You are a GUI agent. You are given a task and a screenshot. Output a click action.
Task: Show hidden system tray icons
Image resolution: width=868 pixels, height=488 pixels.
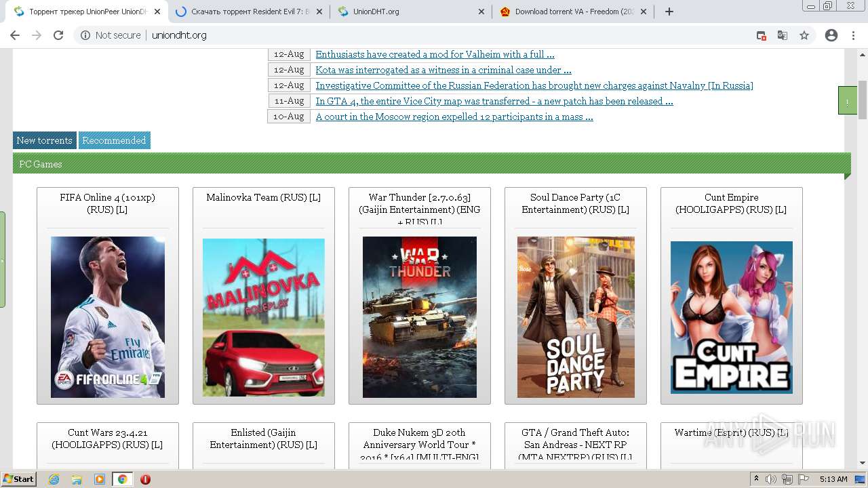756,479
